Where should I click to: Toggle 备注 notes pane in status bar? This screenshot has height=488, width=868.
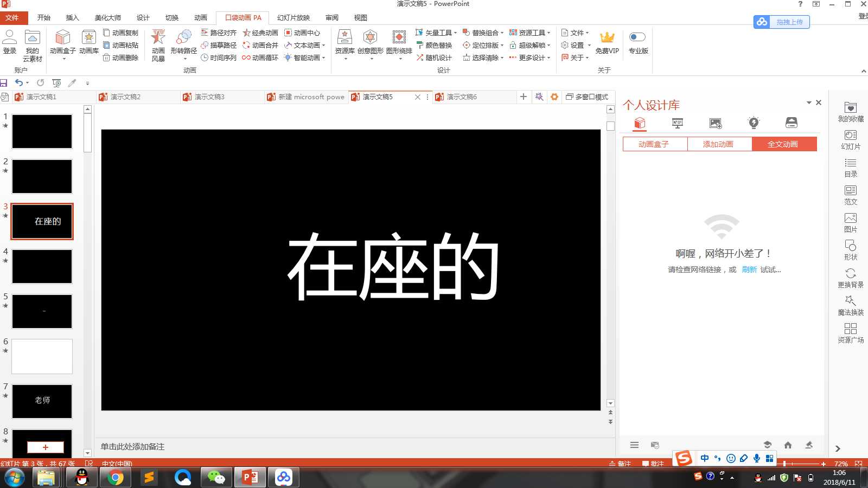click(620, 464)
